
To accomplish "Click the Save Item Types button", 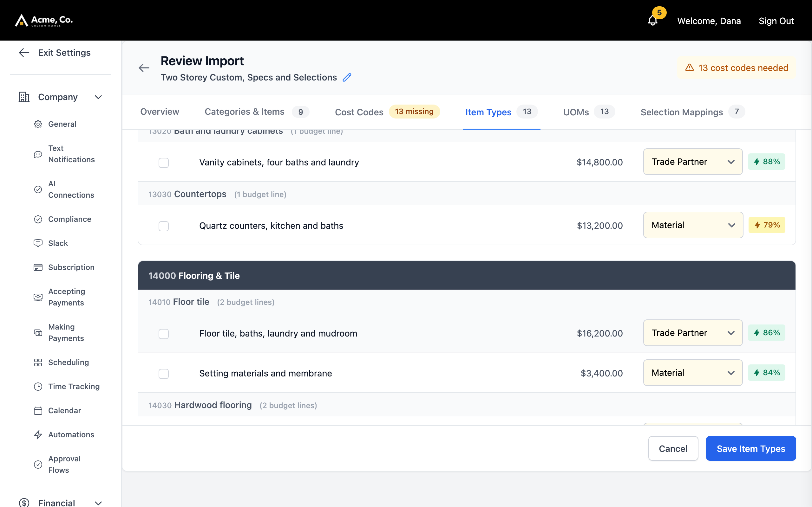I will point(750,448).
